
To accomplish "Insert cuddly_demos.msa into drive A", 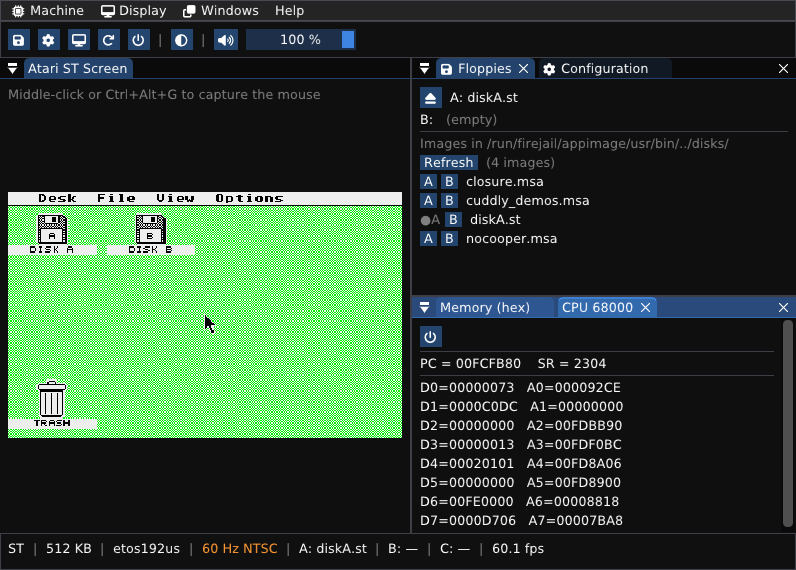I will [x=428, y=200].
